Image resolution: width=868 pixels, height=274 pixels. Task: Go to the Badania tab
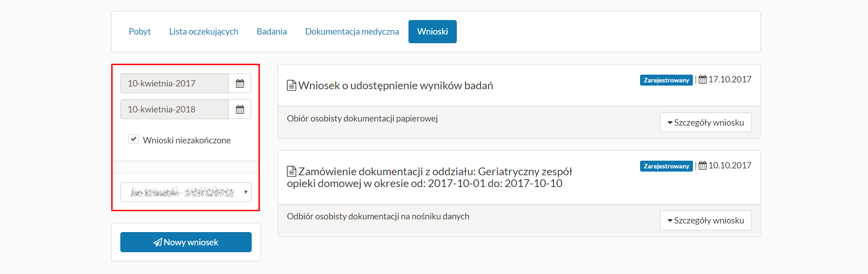(272, 31)
